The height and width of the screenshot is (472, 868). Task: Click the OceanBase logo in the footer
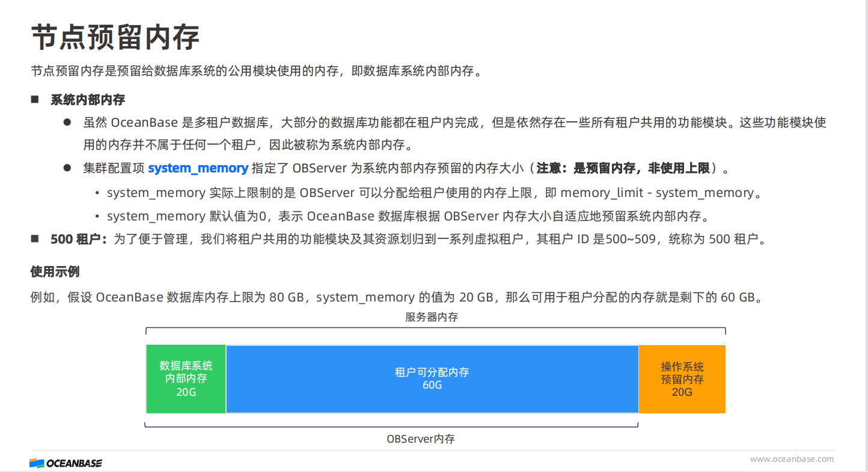(66, 463)
